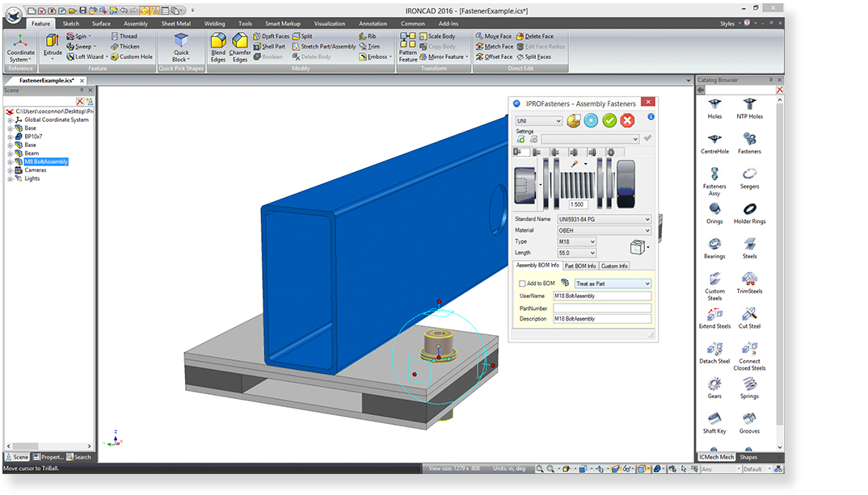Enable the Add to BOM checkbox
Viewport: 868px width, 495px height.
tap(522, 283)
